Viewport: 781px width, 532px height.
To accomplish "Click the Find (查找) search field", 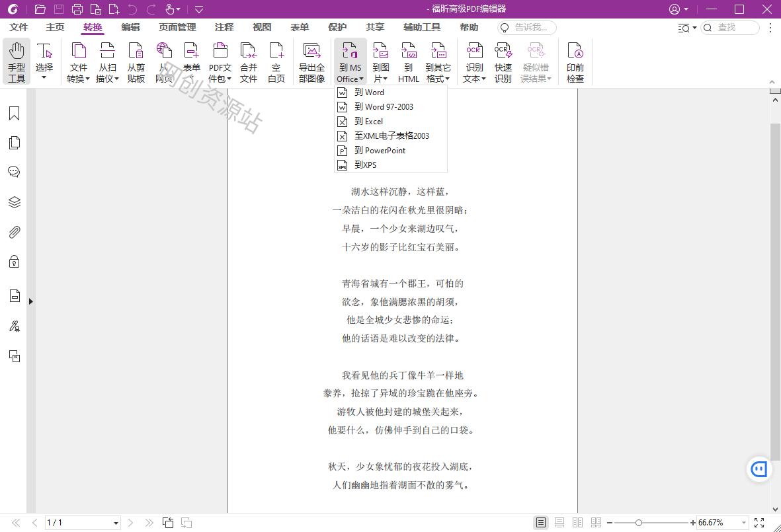I will (x=730, y=27).
